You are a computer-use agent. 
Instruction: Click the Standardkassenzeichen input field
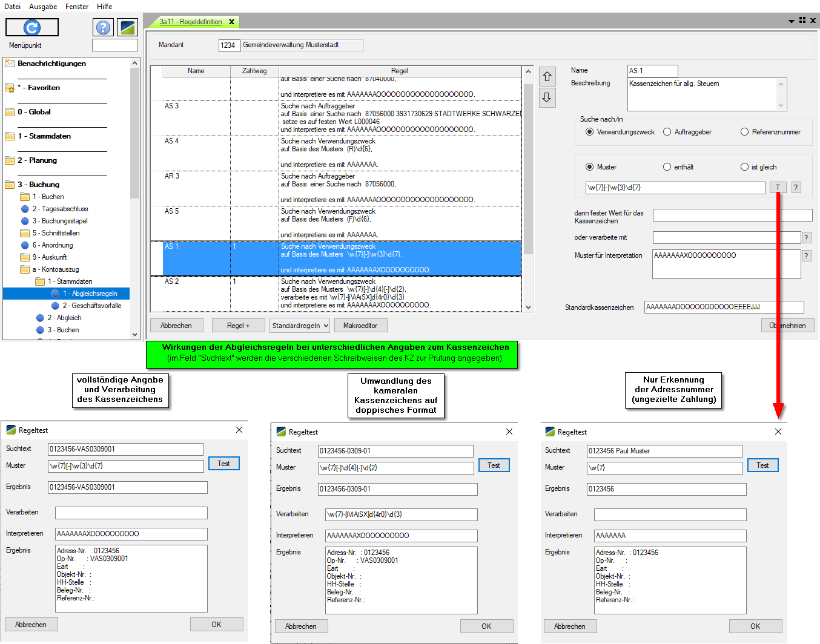coord(724,307)
